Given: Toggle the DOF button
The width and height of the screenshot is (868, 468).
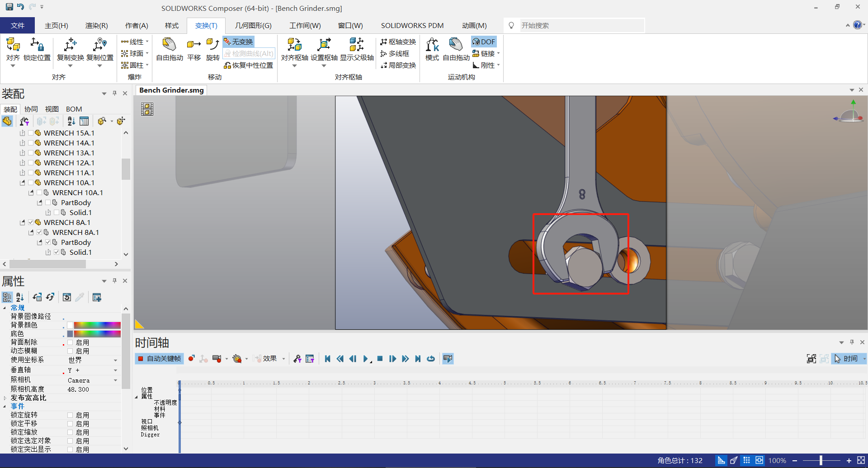Looking at the screenshot, I should pos(484,42).
